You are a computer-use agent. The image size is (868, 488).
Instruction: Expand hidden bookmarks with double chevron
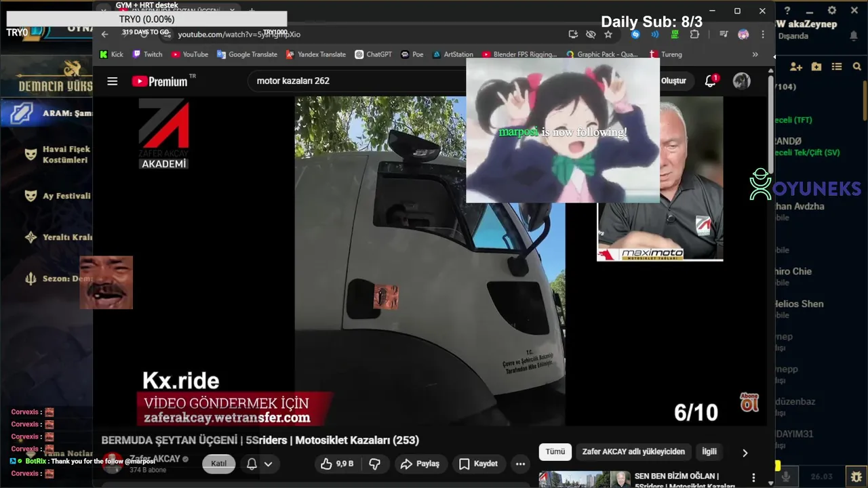tap(755, 54)
